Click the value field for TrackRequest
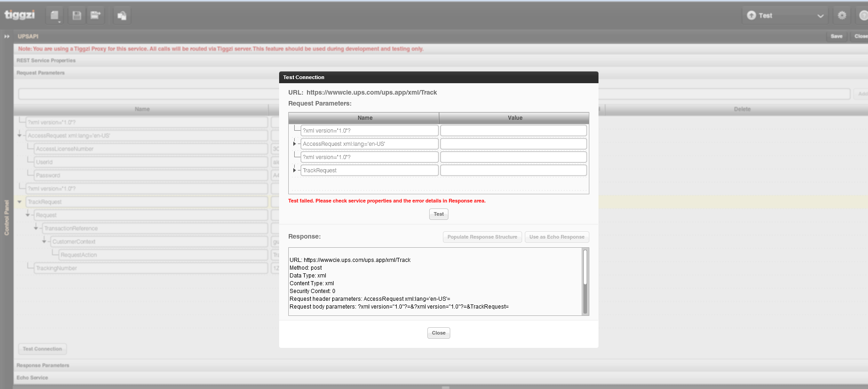The height and width of the screenshot is (389, 868). pyautogui.click(x=513, y=171)
